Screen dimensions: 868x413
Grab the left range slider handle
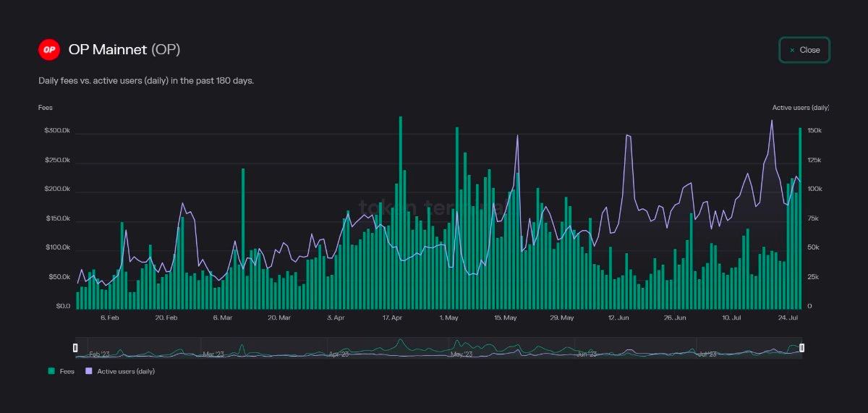pos(75,348)
